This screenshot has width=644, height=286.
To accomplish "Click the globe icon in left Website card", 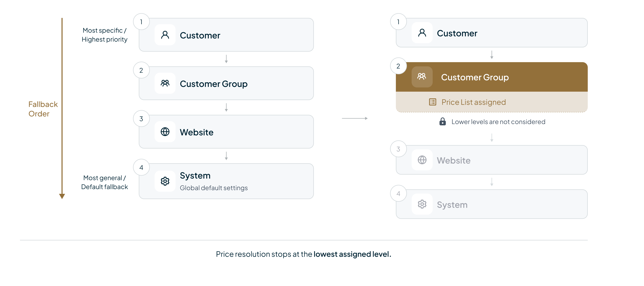I will point(165,132).
